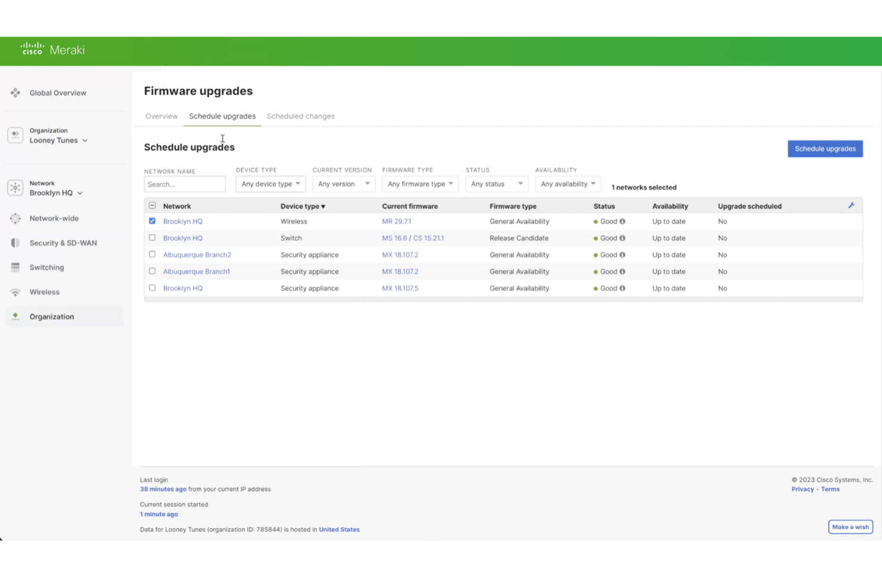Open Switching sidebar icon
882x588 pixels.
(15, 267)
